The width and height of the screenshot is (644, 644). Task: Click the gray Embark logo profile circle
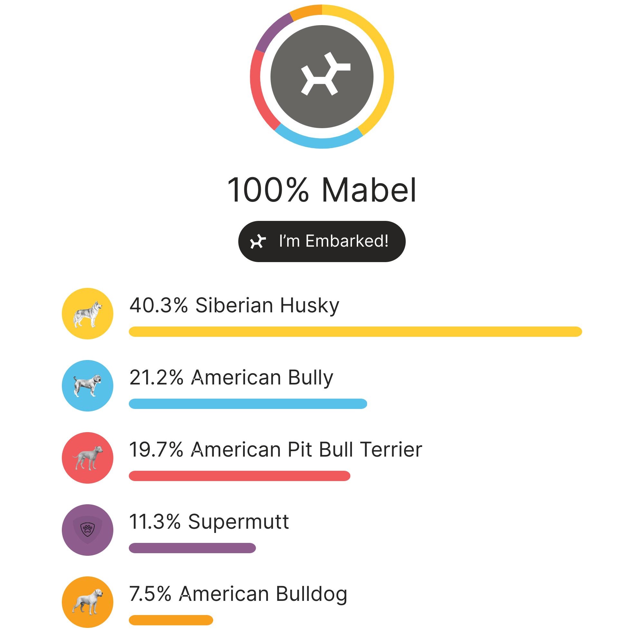tap(322, 77)
